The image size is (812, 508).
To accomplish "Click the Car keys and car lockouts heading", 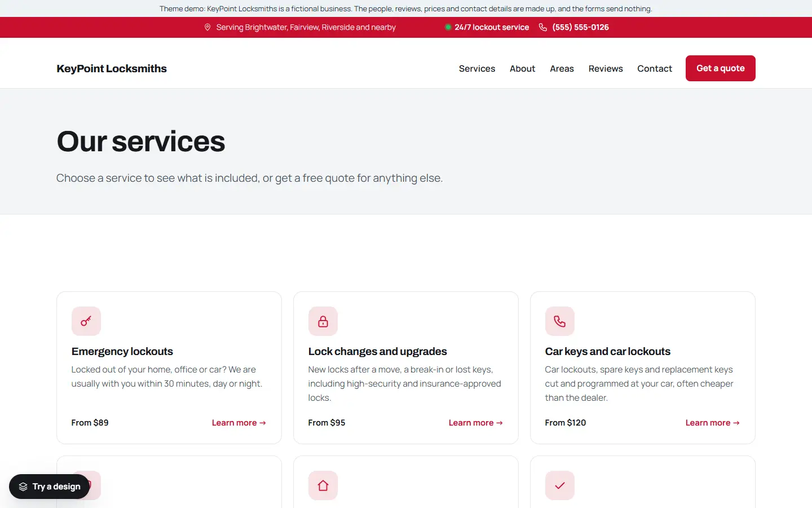I will tap(608, 351).
